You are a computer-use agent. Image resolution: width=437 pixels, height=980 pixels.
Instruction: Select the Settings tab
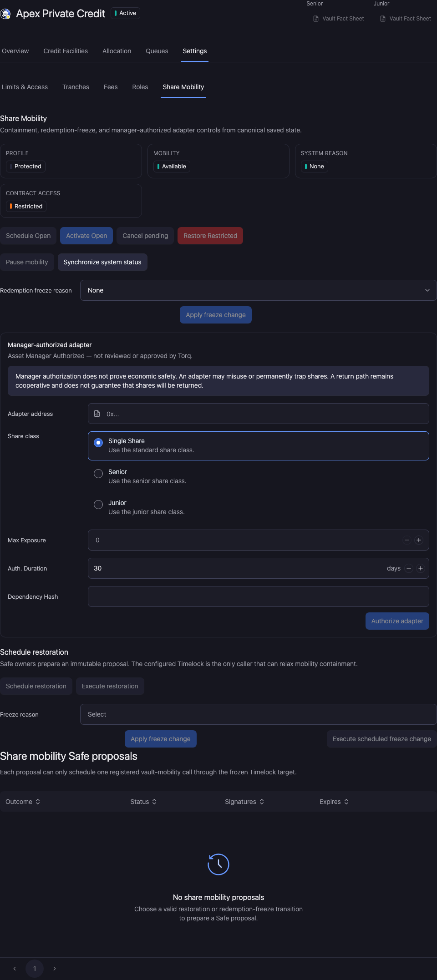tap(195, 51)
